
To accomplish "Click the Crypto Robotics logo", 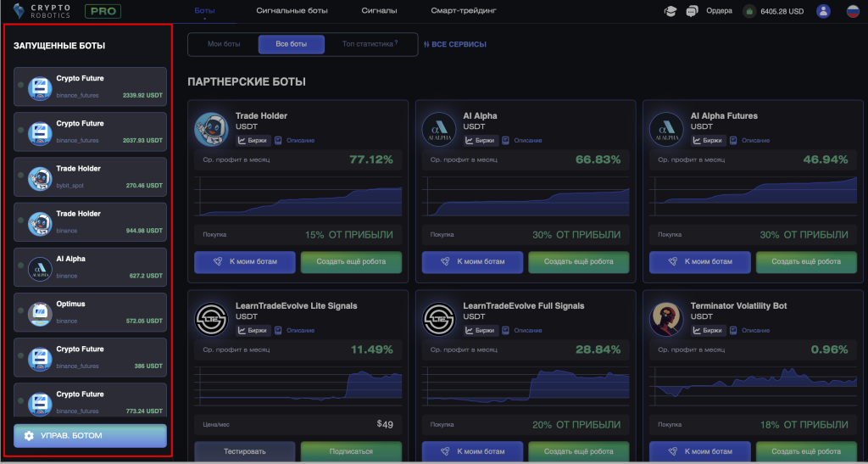I will (x=42, y=11).
